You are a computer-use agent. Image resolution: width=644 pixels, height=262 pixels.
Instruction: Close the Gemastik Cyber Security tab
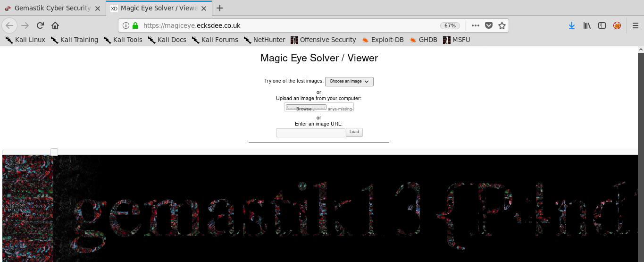[98, 8]
